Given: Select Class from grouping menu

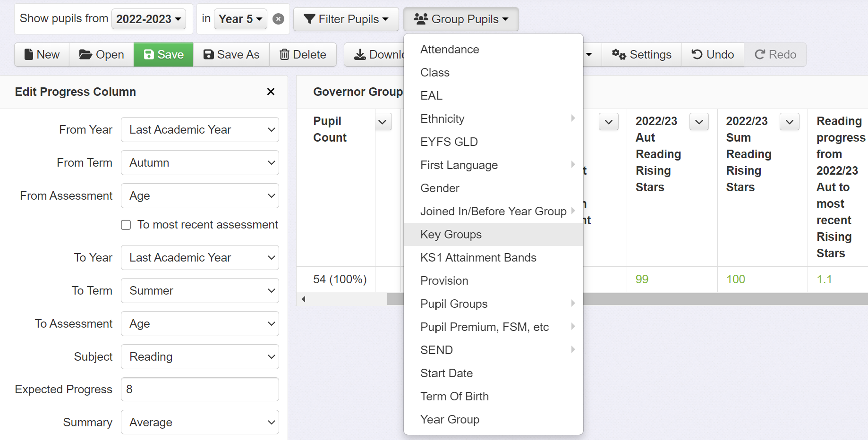Looking at the screenshot, I should click(x=494, y=73).
